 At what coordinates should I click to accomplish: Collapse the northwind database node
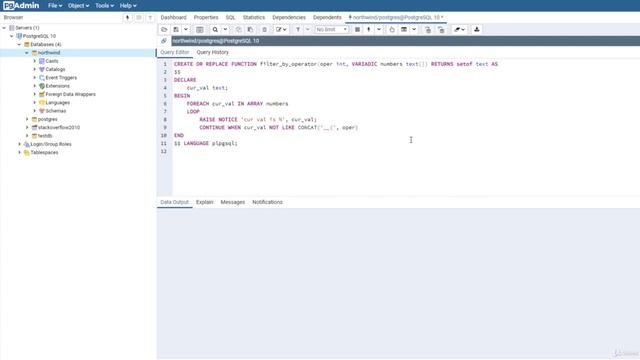[x=27, y=53]
